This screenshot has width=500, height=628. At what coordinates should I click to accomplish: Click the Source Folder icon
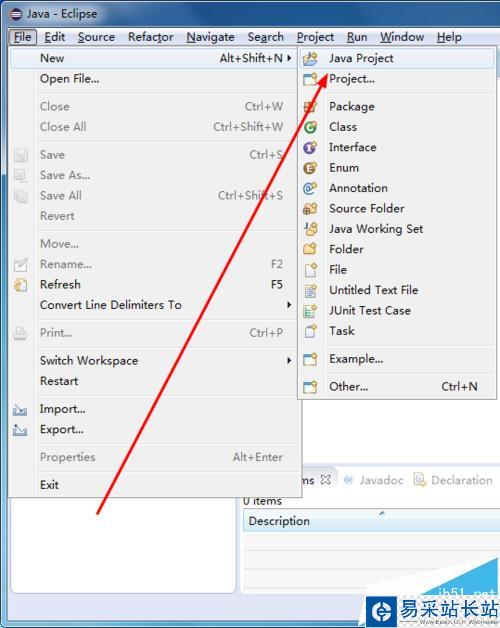(x=310, y=209)
